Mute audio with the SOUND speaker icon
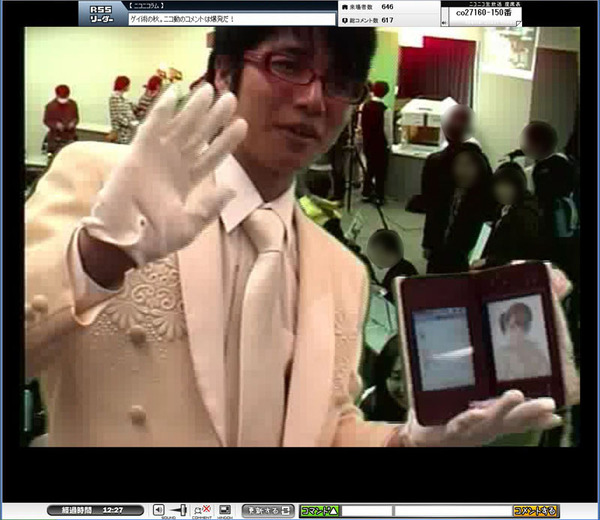The width and height of the screenshot is (600, 520). click(158, 510)
